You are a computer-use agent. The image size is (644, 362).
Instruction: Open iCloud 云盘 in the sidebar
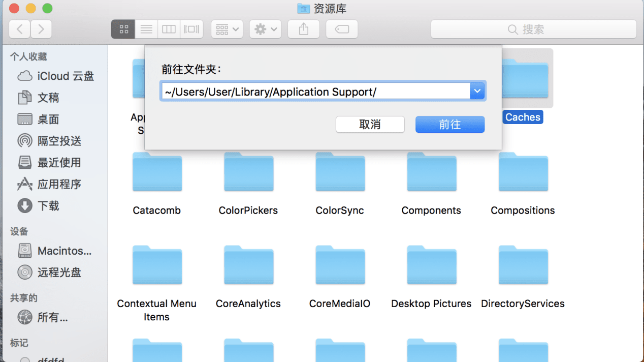click(56, 76)
